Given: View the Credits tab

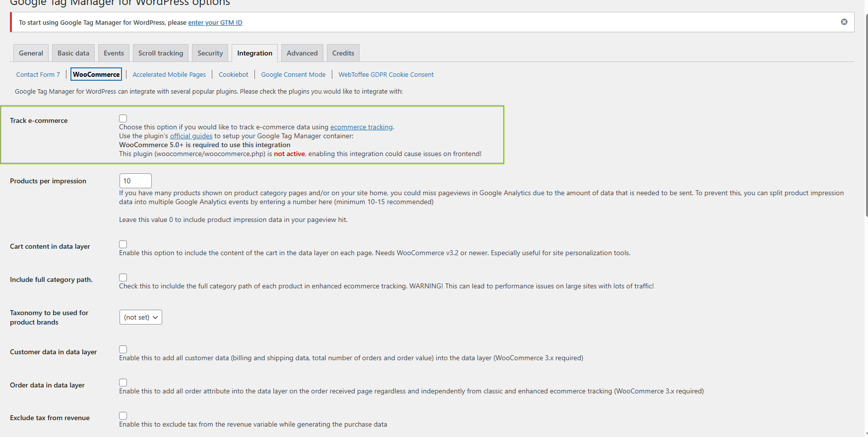Looking at the screenshot, I should coord(343,53).
